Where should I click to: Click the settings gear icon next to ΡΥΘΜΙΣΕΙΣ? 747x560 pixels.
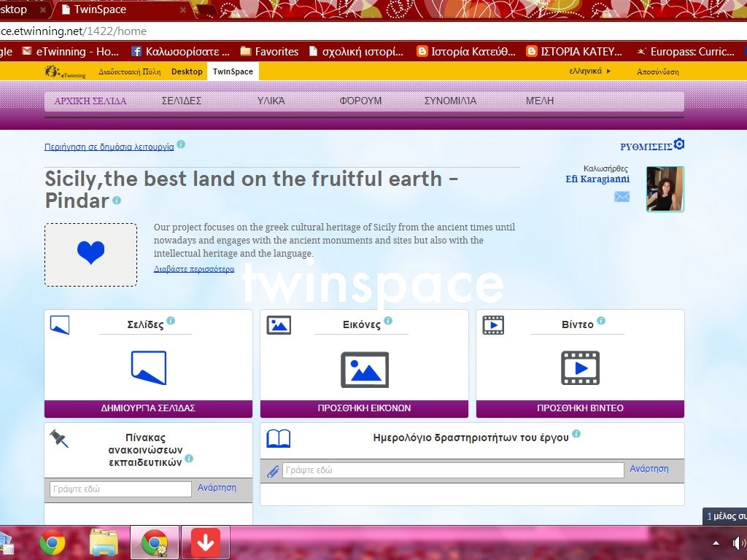click(x=679, y=144)
